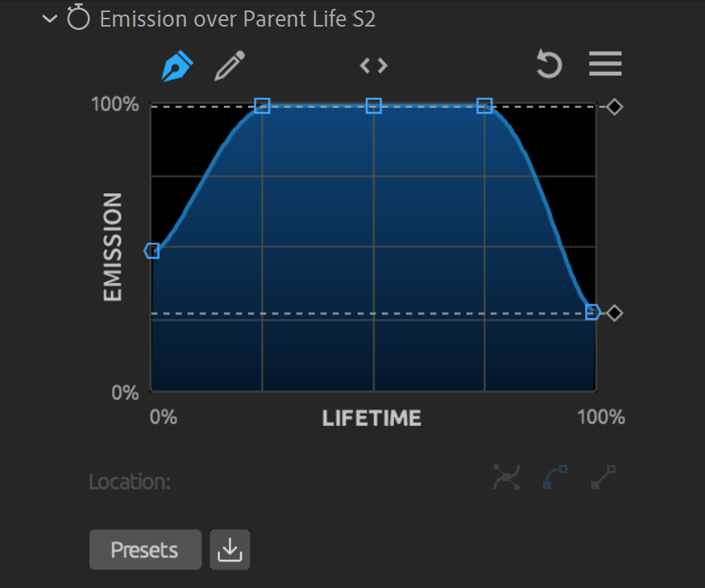The width and height of the screenshot is (705, 588).
Task: Select the blue Pen curve tool
Action: tap(177, 65)
